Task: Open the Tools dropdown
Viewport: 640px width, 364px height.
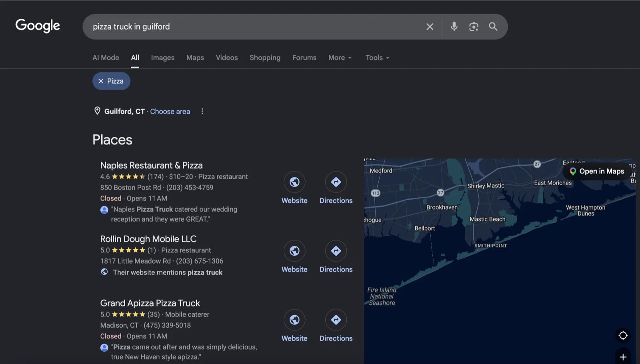Action: (x=377, y=58)
